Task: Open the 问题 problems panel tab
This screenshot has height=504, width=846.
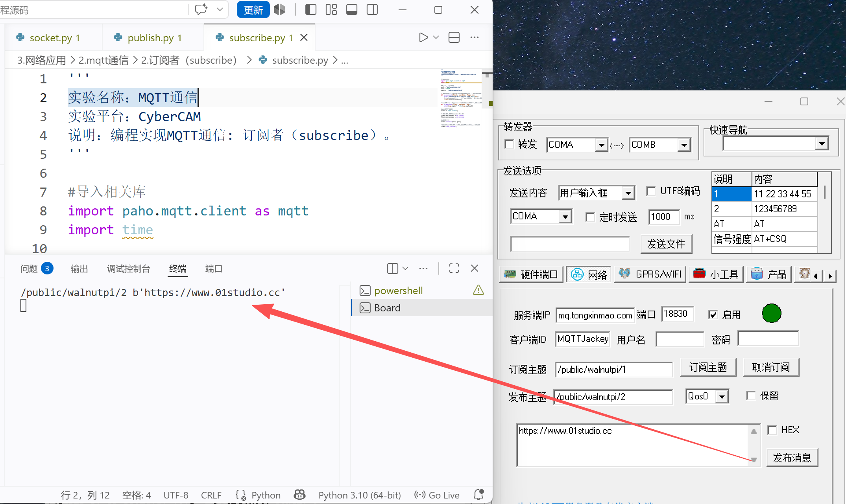Action: (x=36, y=269)
